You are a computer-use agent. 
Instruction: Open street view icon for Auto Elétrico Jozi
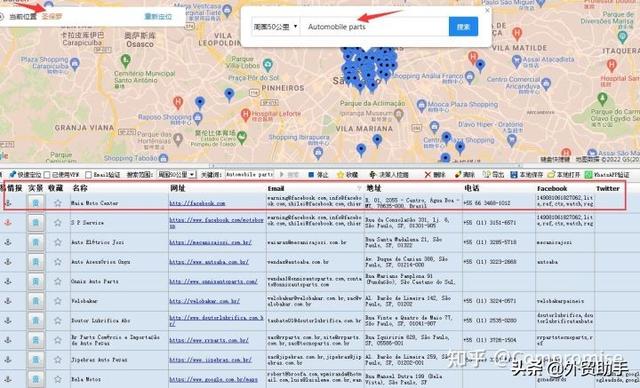(x=36, y=242)
